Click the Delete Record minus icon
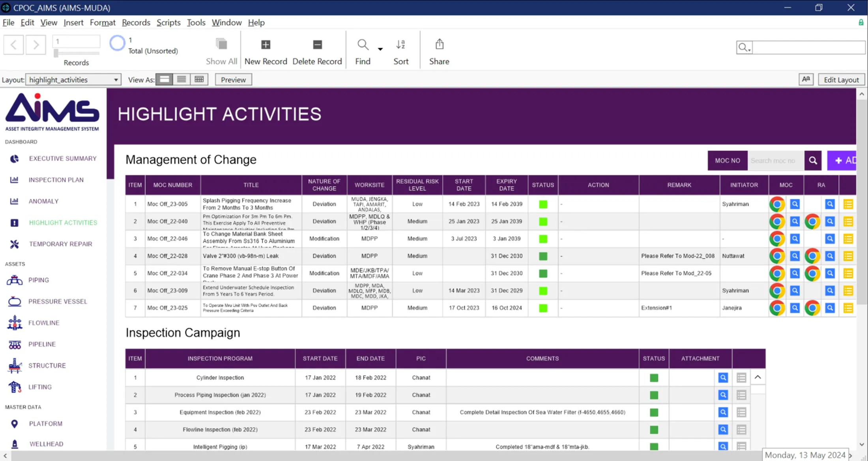This screenshot has height=461, width=868. [x=317, y=45]
